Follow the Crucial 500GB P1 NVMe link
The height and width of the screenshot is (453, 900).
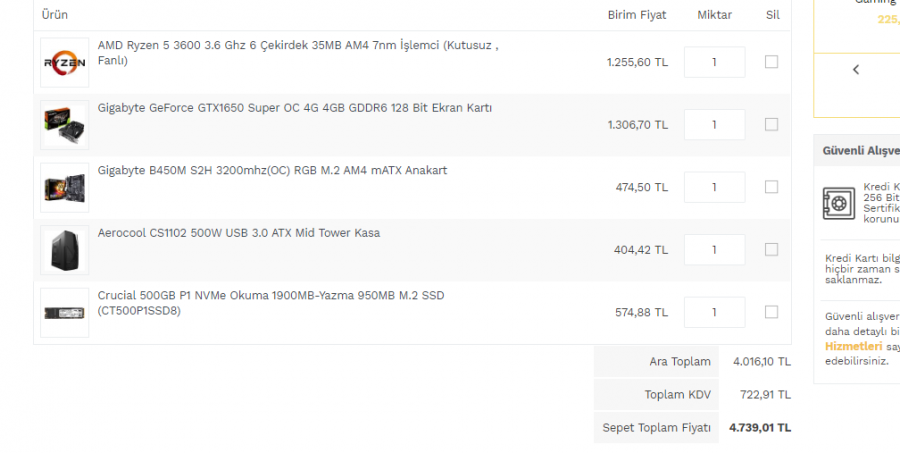[x=270, y=295]
